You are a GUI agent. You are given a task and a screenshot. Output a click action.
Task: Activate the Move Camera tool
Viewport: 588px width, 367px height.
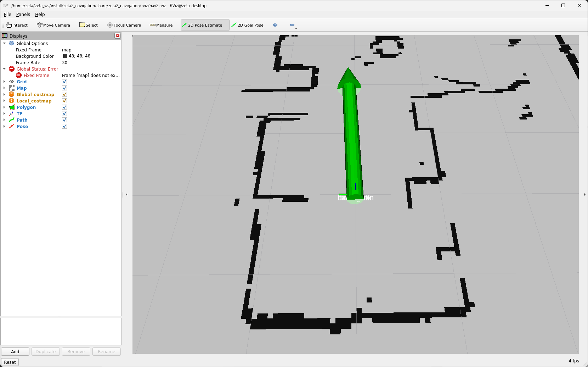[53, 25]
